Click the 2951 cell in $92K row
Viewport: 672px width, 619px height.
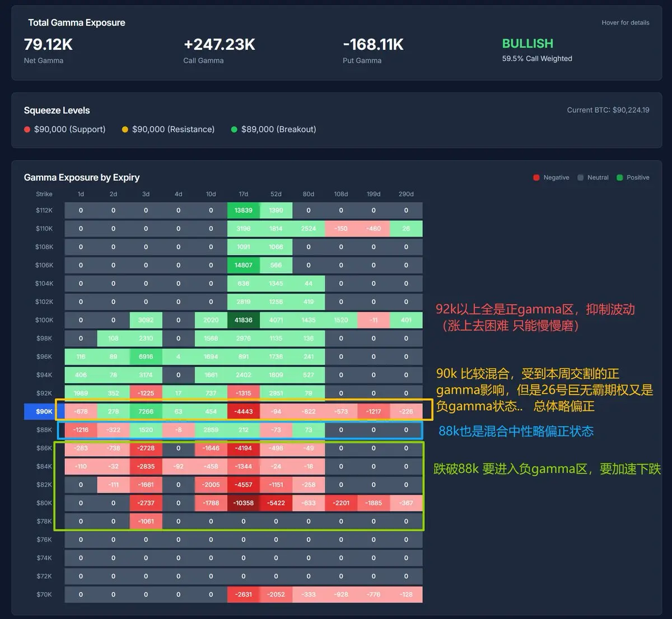[x=276, y=393]
